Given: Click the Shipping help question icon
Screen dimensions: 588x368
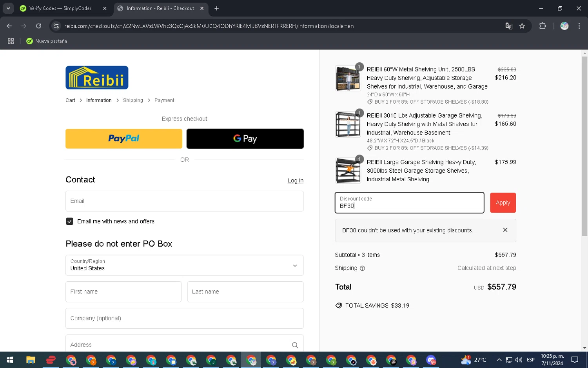Looking at the screenshot, I should click(362, 268).
